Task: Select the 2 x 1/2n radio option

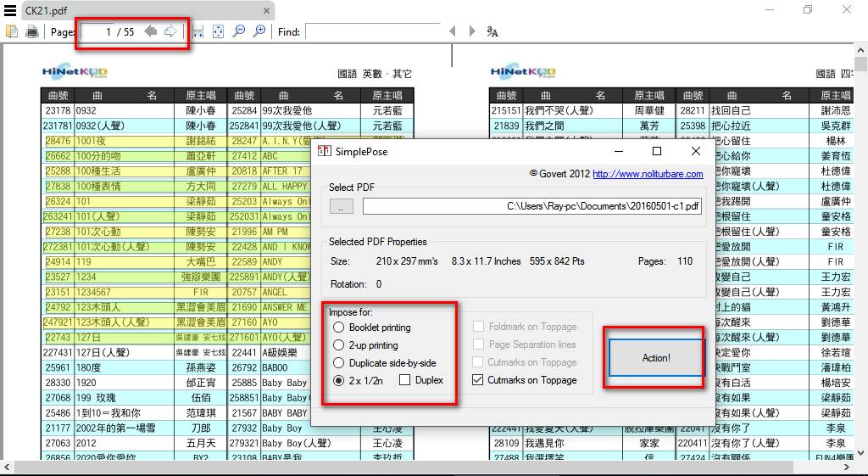Action: (358, 381)
